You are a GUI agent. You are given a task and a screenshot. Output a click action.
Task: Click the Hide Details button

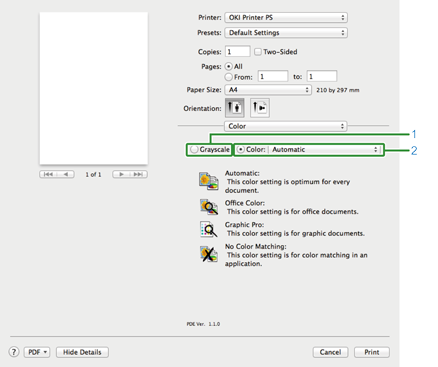tap(82, 352)
